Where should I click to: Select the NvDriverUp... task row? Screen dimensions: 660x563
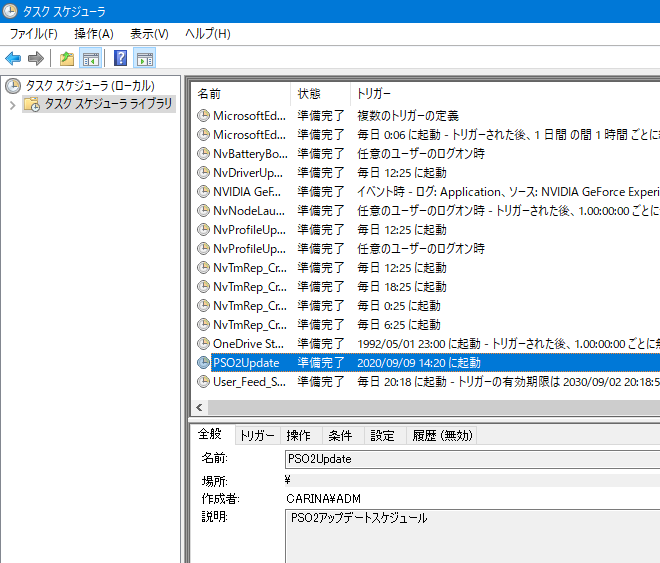[428, 173]
